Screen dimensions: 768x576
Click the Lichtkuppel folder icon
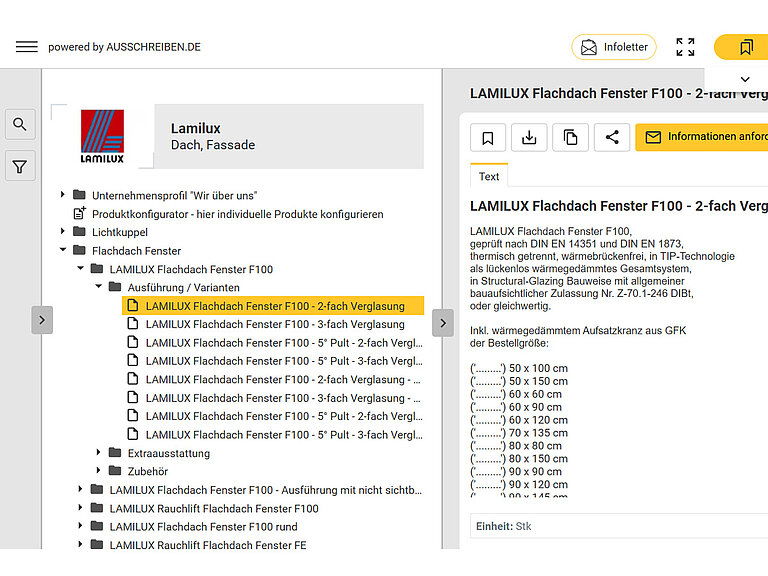[x=79, y=231]
